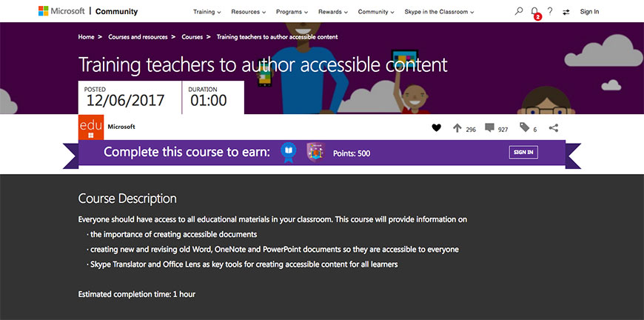Click the Sign In link in header
The width and height of the screenshot is (644, 320).
[x=589, y=12]
